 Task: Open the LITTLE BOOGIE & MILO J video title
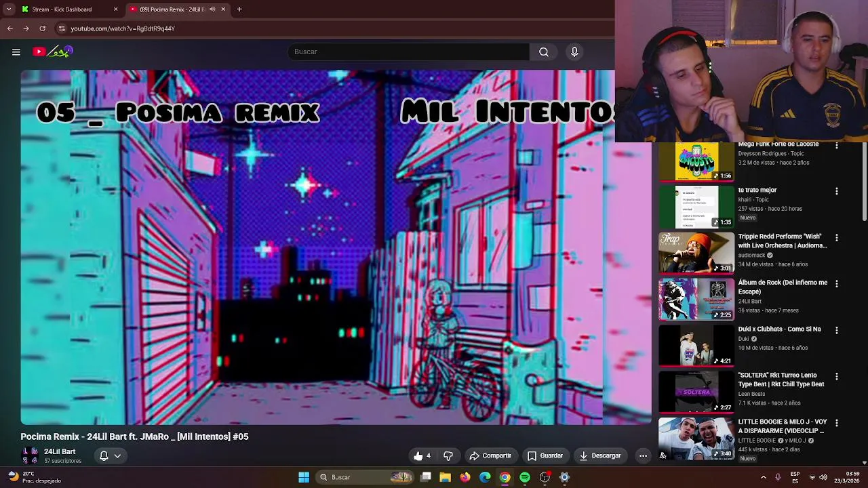pyautogui.click(x=783, y=426)
